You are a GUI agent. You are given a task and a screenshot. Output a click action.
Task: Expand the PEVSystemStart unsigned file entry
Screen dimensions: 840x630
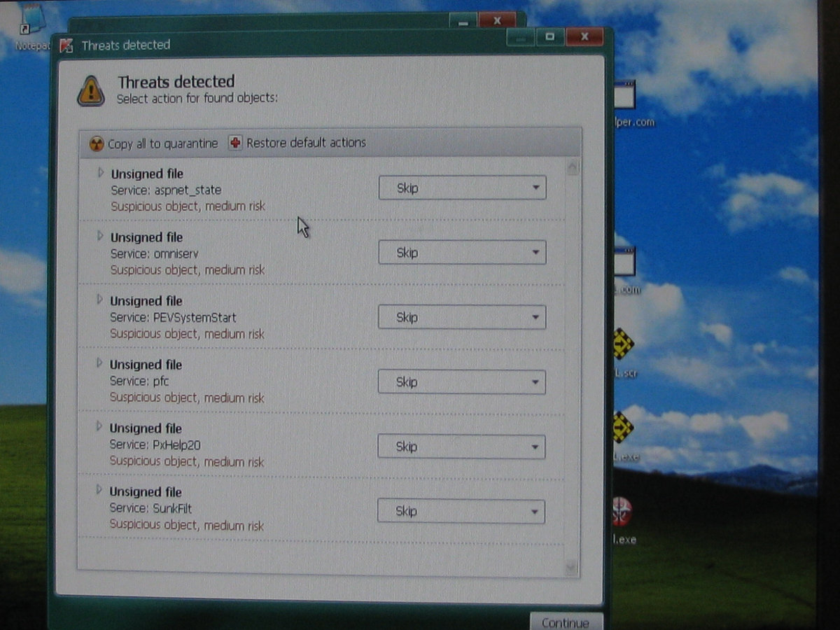tap(99, 300)
